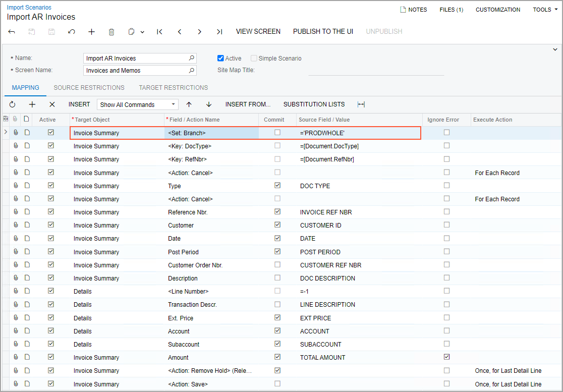Delete the import scenario using the trash icon
563x392 pixels.
point(111,31)
